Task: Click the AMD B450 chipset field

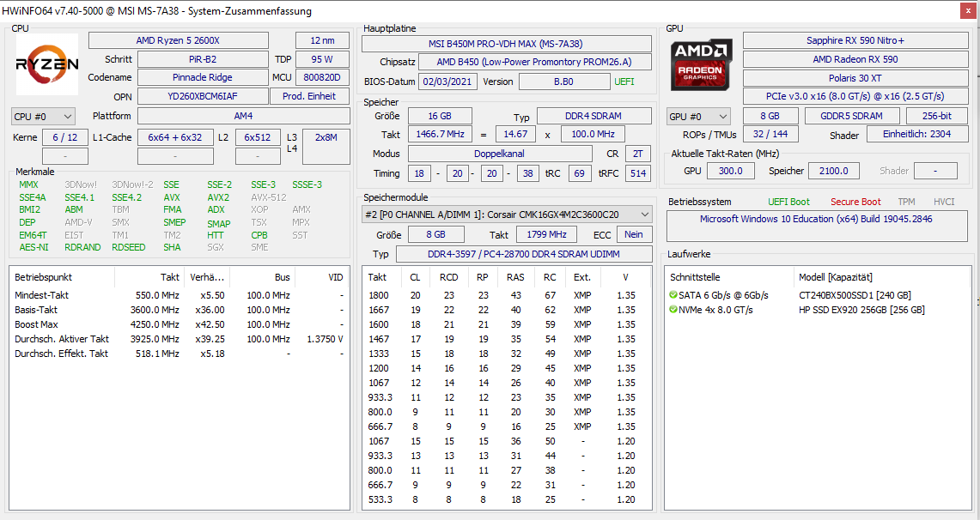Action: pos(534,62)
